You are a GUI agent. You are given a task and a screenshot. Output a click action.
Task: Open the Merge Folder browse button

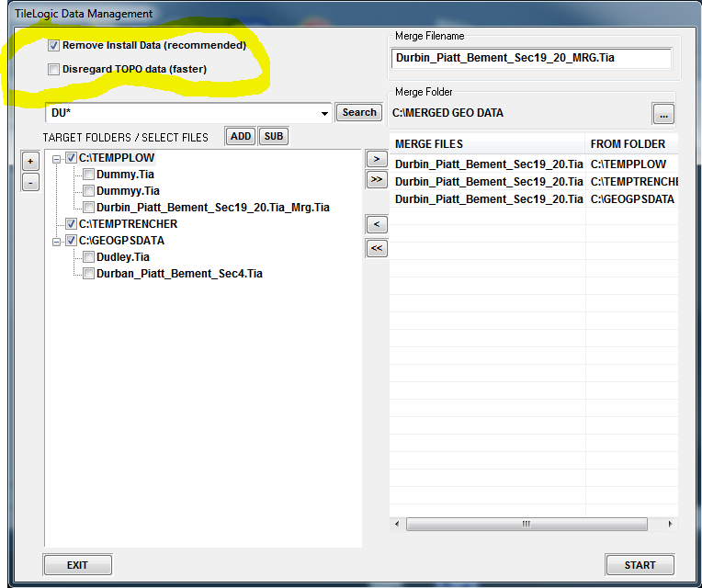663,114
